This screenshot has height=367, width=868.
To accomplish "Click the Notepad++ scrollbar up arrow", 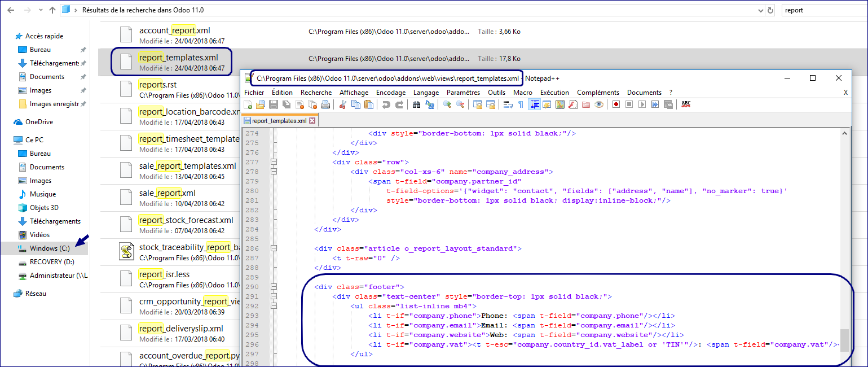I will click(844, 133).
